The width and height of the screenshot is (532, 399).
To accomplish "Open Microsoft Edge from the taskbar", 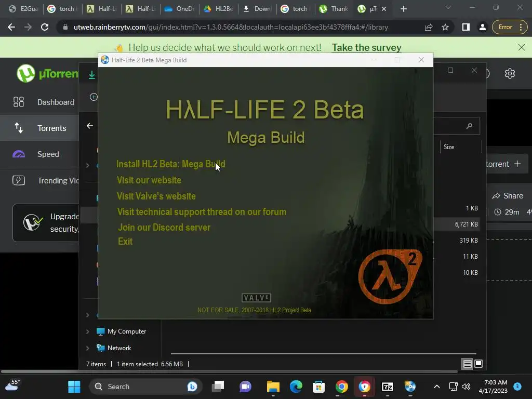I will tap(296, 387).
